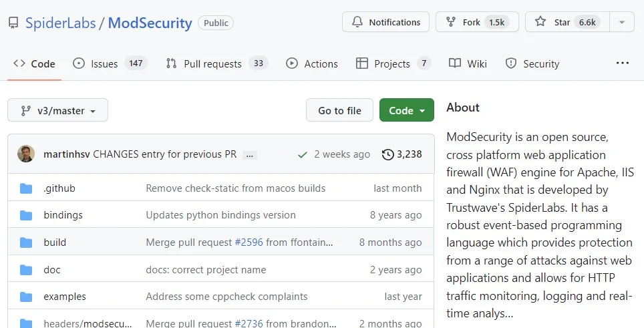Viewport: 644px width, 328px height.
Task: Star the ModSecurity repository
Action: click(567, 22)
